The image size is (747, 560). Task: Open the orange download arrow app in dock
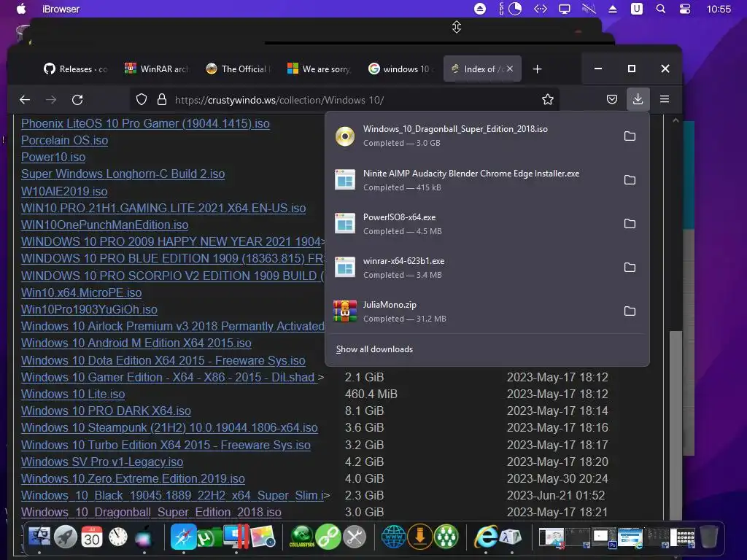pyautogui.click(x=419, y=537)
